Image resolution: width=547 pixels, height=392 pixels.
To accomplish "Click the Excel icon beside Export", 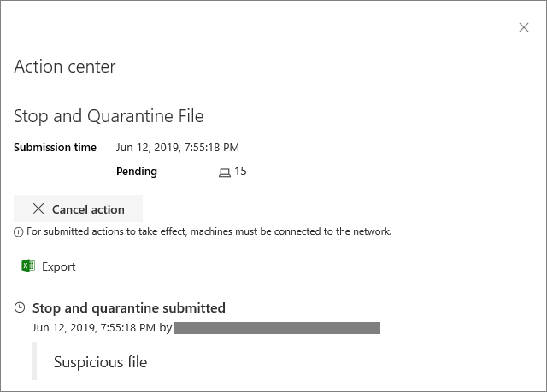I will 28,266.
